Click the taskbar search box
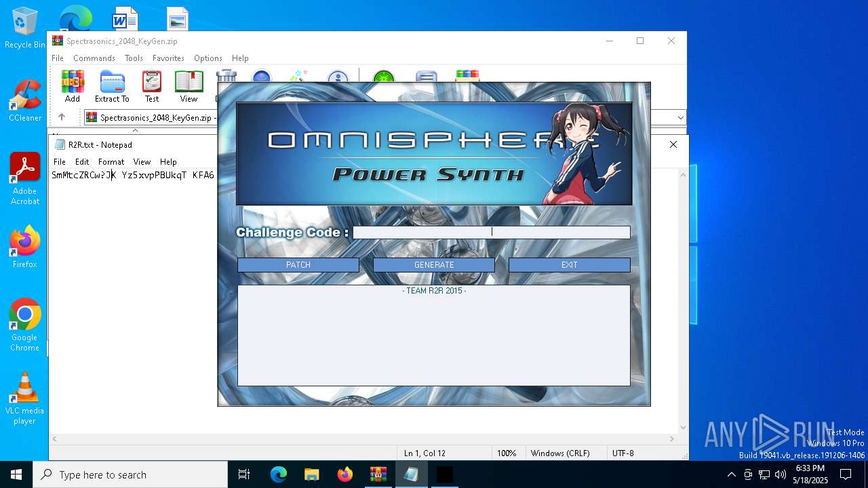This screenshot has width=868, height=488. (130, 474)
